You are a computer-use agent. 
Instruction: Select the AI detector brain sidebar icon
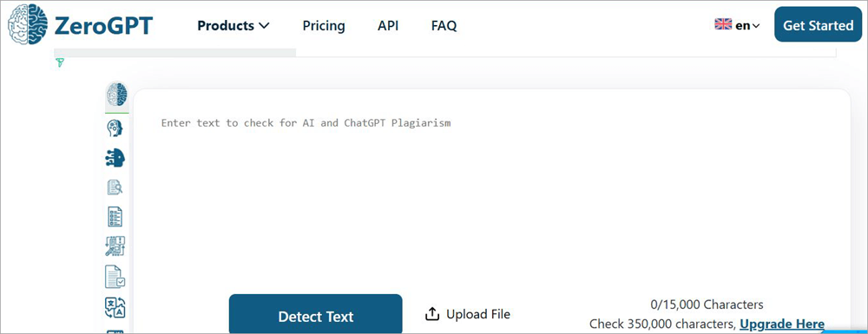coord(117,95)
